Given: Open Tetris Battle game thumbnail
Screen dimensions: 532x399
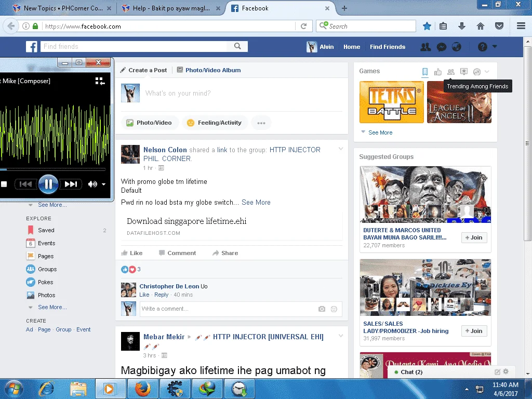Looking at the screenshot, I should pos(392,102).
